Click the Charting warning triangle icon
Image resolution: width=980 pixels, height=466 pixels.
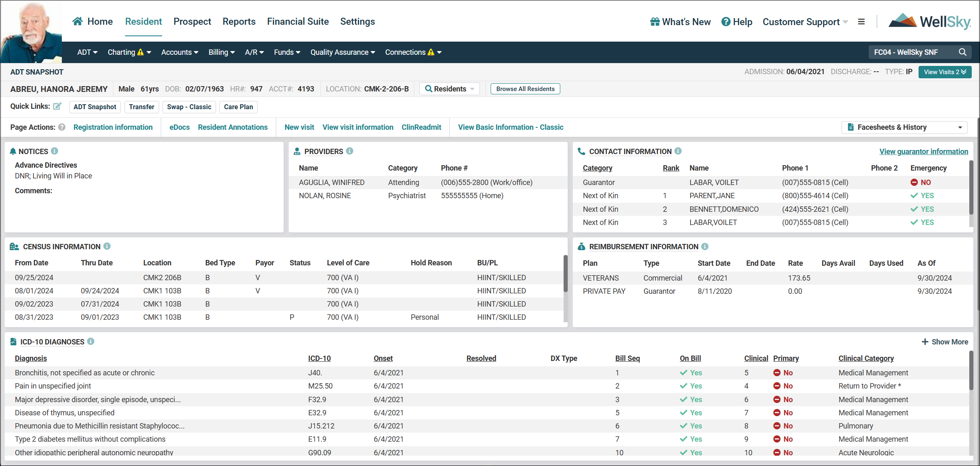pyautogui.click(x=141, y=52)
